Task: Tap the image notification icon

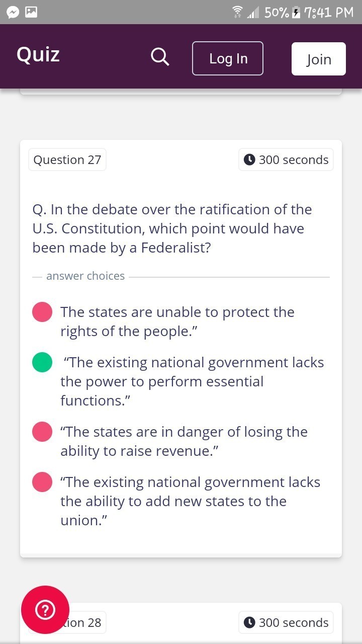Action: pyautogui.click(x=31, y=12)
